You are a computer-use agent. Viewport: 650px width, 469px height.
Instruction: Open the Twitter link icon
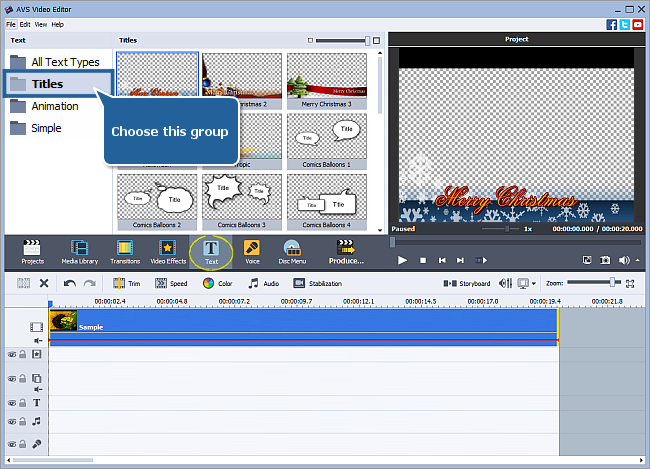tap(625, 24)
